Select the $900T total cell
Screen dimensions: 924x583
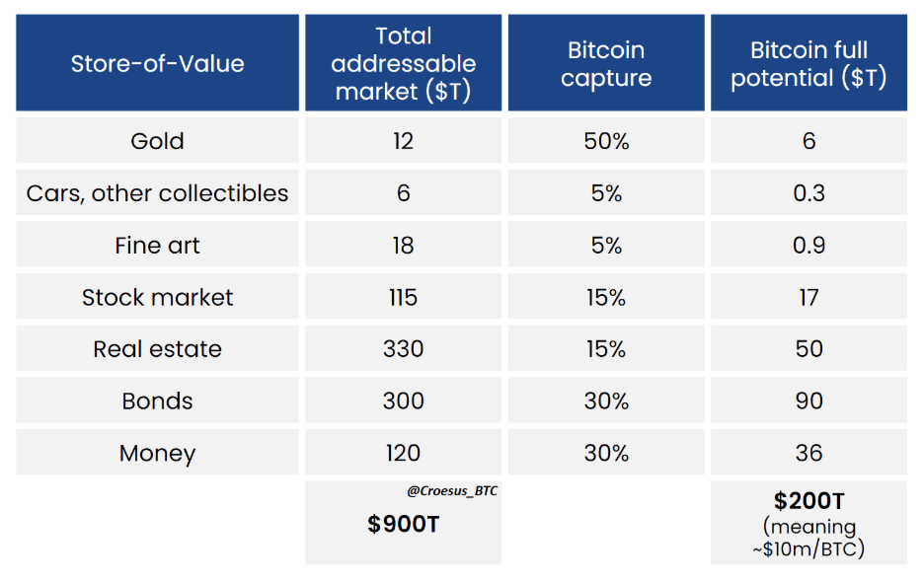[403, 523]
